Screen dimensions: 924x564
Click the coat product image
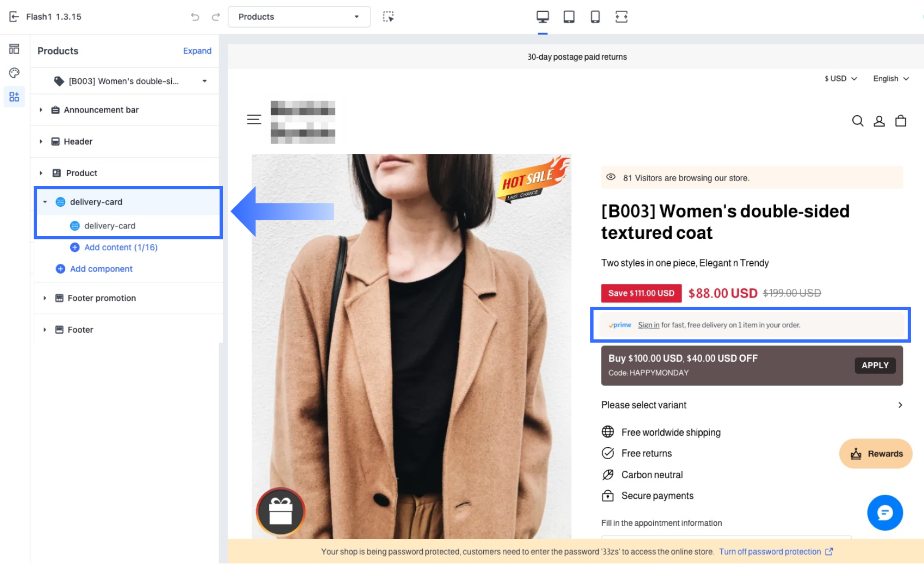tap(411, 346)
